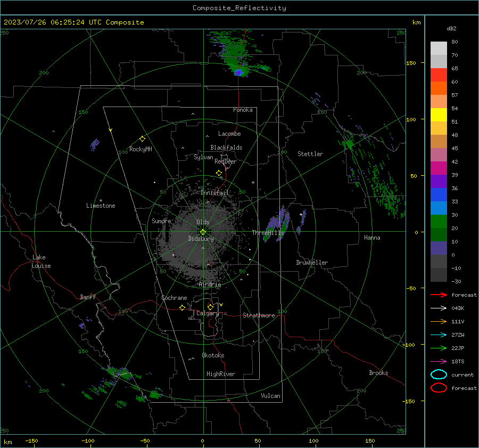Click the blue storm cell north of Ponoka
The width and height of the screenshot is (479, 448).
(238, 73)
